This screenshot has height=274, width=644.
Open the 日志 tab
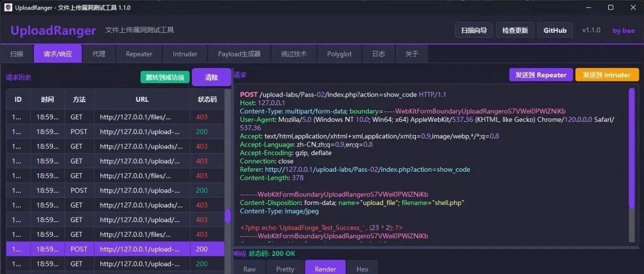click(378, 54)
